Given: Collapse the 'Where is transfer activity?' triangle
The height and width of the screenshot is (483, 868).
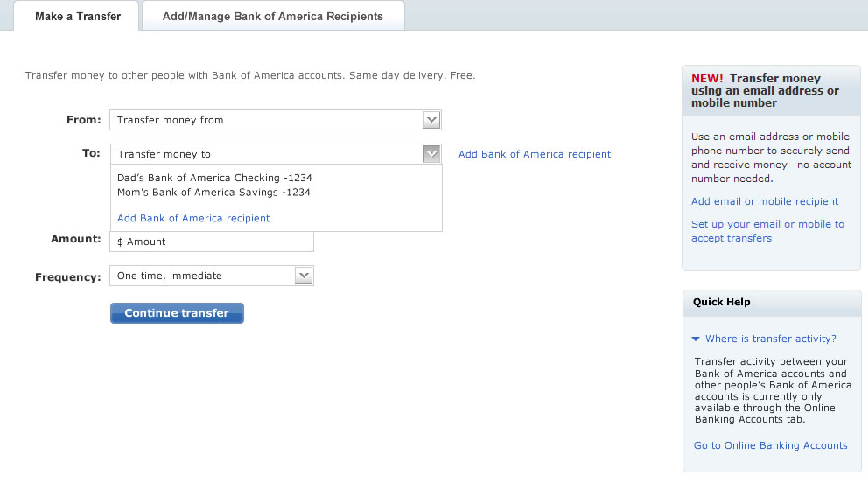Looking at the screenshot, I should pos(696,339).
